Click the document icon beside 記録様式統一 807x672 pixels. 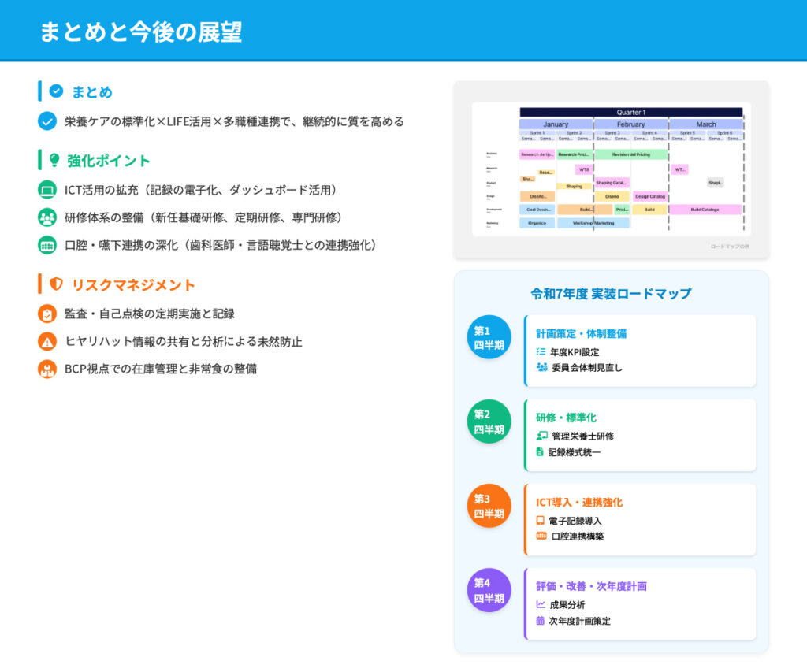point(540,452)
